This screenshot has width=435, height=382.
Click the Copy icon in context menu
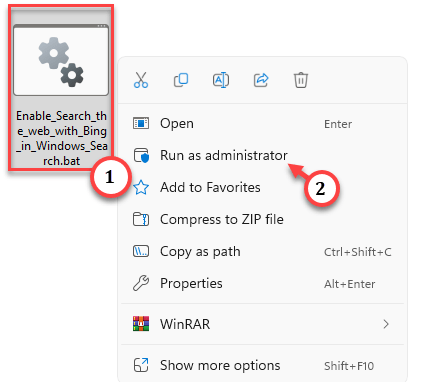point(181,80)
